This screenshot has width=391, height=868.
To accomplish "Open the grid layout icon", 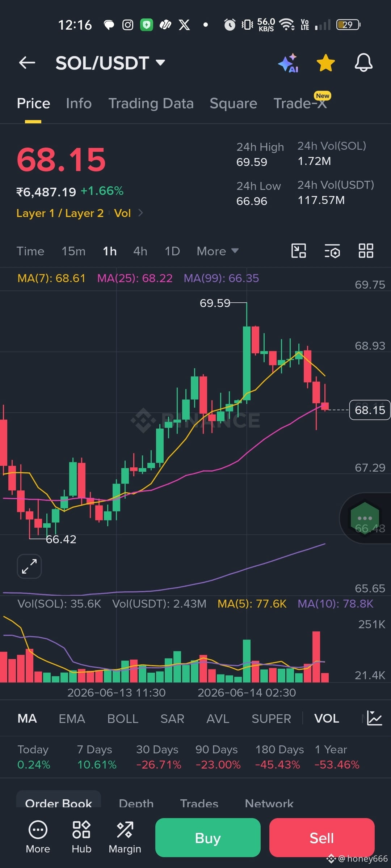I will click(366, 251).
